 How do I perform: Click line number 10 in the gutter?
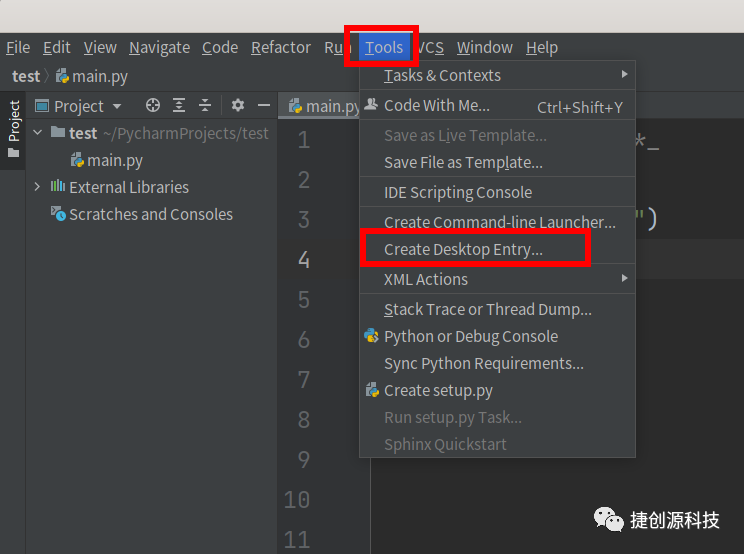[x=297, y=499]
